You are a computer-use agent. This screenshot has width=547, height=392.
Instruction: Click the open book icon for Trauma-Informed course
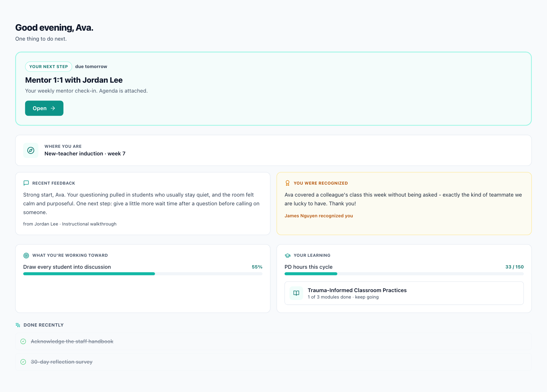tap(296, 293)
